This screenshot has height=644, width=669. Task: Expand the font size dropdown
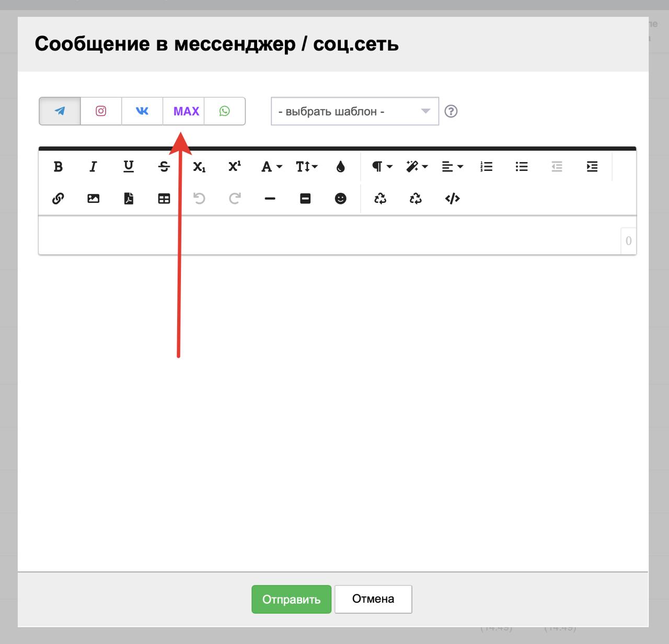pos(306,167)
